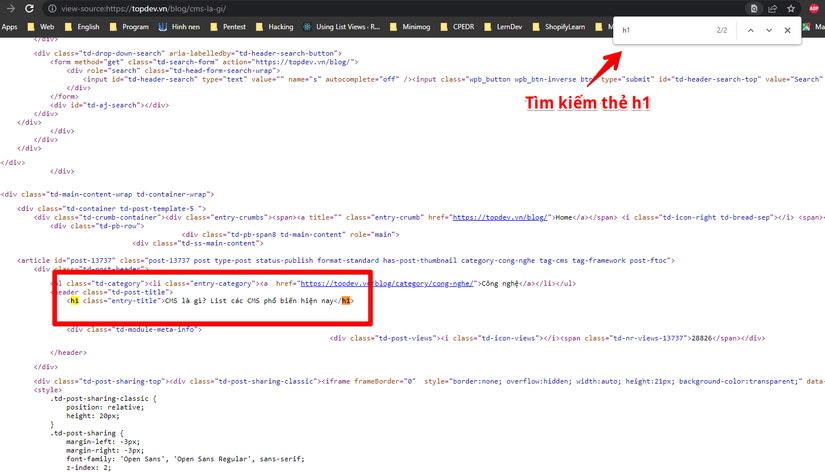Open the English bookmark folder
825x472 pixels.
(x=82, y=27)
